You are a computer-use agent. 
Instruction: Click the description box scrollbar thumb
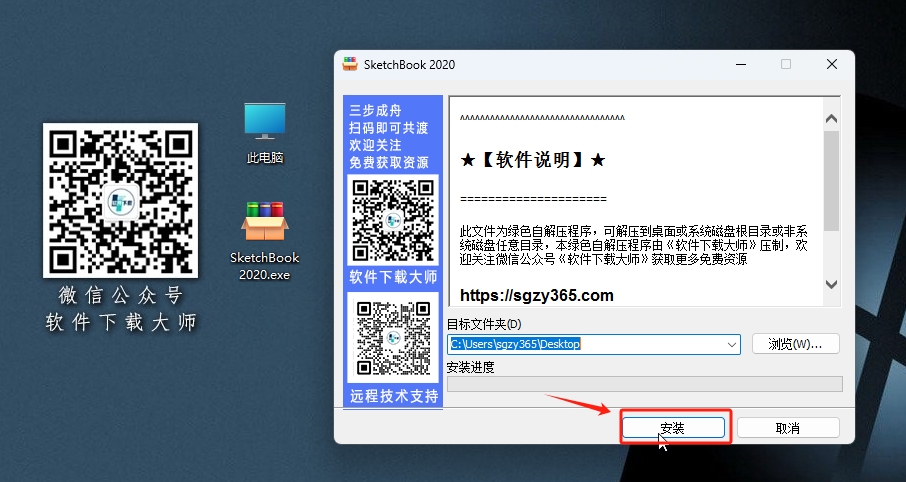[x=831, y=181]
